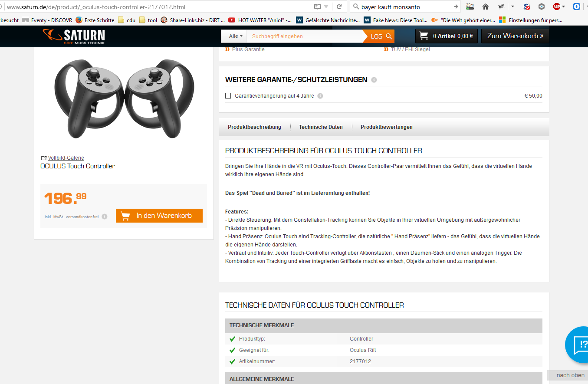
Task: Click the Oculus Touch controller product image
Action: click(124, 99)
